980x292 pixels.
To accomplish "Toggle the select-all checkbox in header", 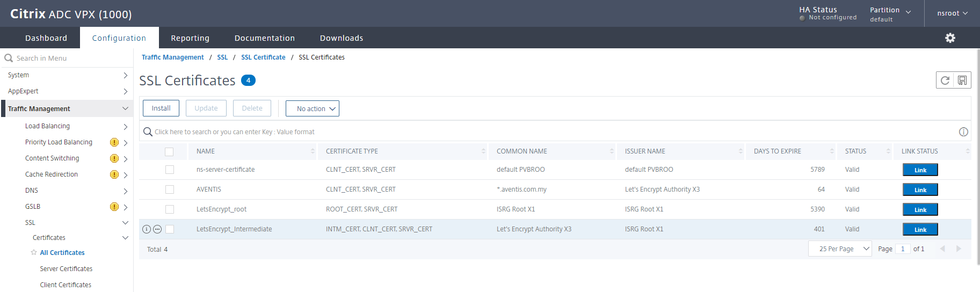I will click(x=169, y=152).
